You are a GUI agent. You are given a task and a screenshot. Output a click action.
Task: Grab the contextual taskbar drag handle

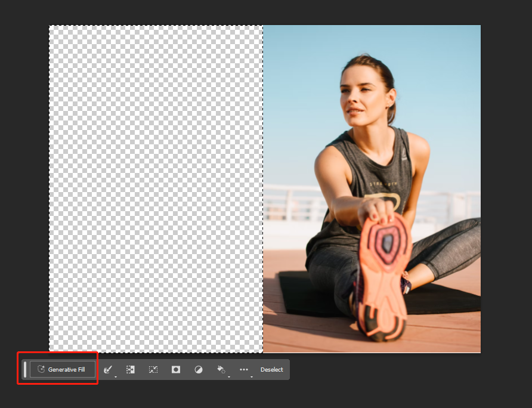click(25, 369)
